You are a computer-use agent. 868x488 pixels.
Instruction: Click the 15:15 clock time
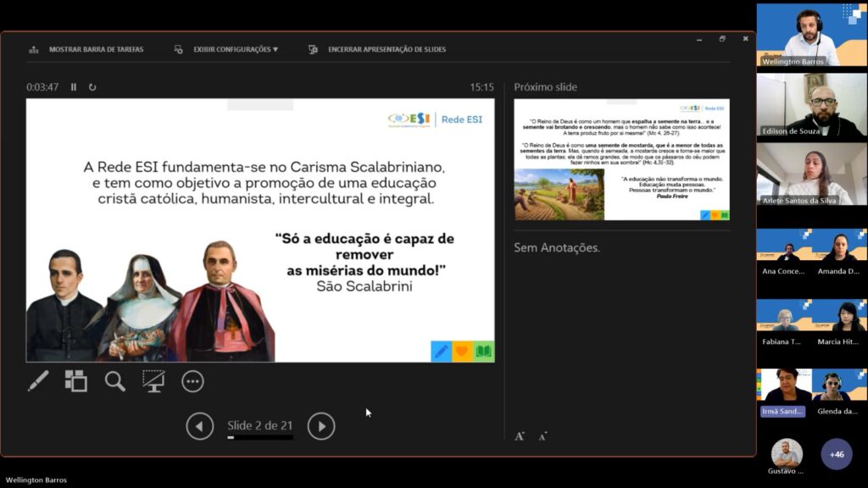click(481, 87)
